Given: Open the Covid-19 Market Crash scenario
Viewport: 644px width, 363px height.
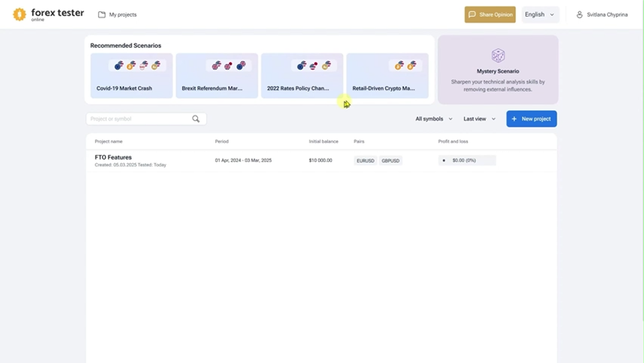Looking at the screenshot, I should pos(131,76).
